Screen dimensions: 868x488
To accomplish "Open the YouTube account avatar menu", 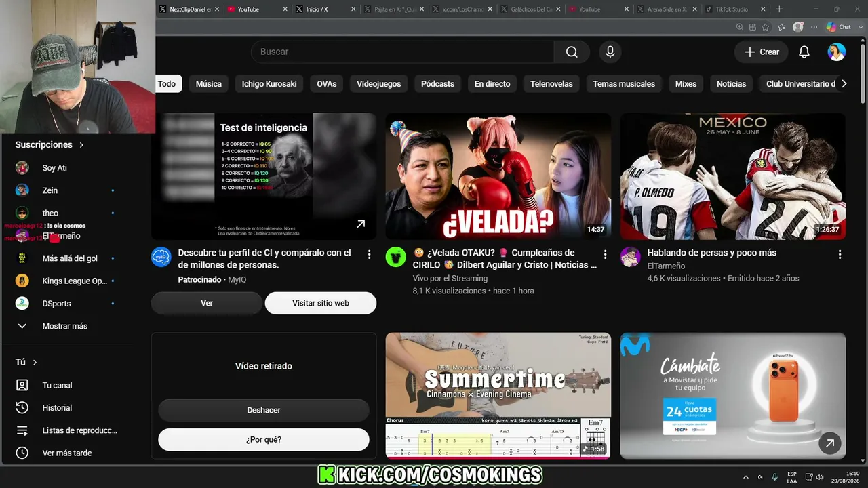I will click(x=837, y=52).
